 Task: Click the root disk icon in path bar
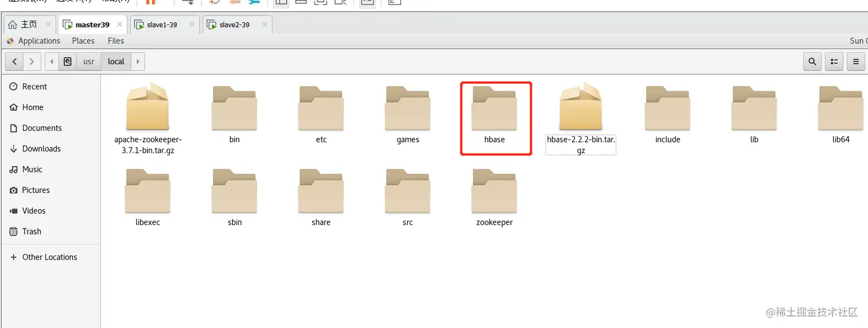68,61
